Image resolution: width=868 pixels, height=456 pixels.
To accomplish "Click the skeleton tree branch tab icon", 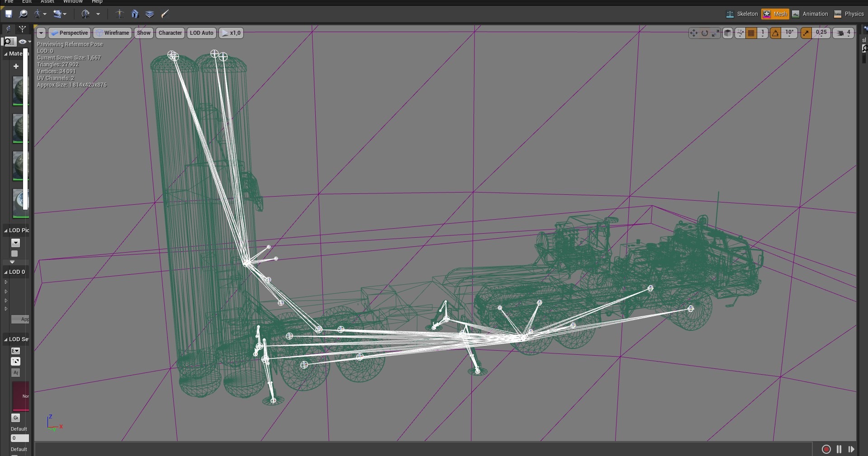I will (22, 29).
